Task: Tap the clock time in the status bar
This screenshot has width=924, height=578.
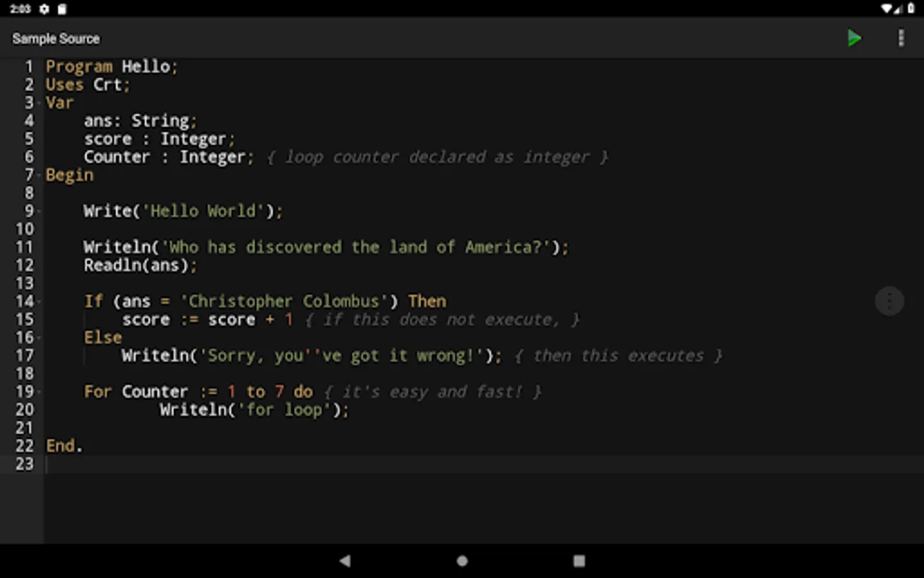Action: [x=20, y=9]
